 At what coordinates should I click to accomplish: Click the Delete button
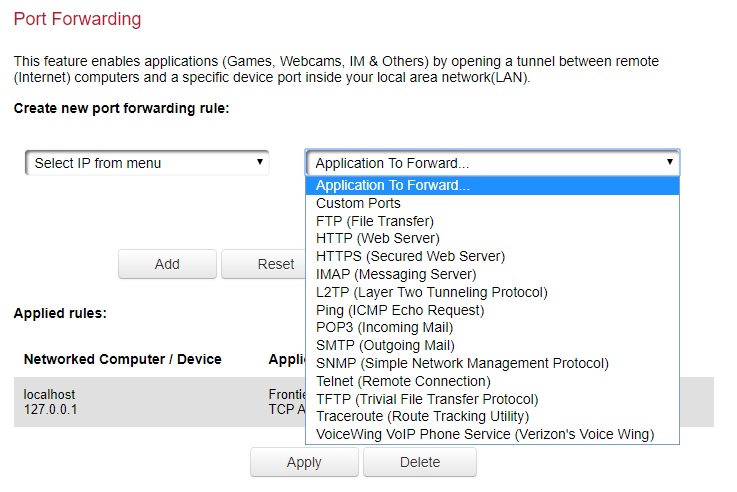[420, 462]
